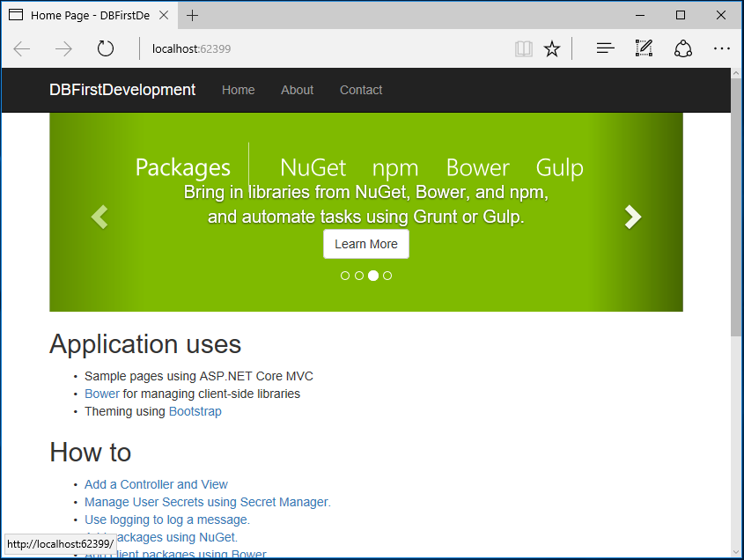Open the About navigation item

(297, 90)
